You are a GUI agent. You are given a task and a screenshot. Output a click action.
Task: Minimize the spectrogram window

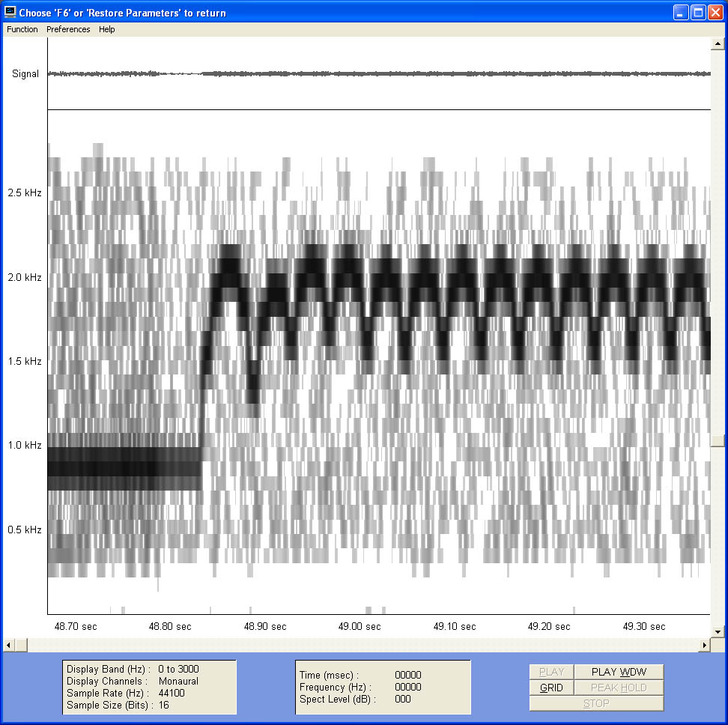681,13
